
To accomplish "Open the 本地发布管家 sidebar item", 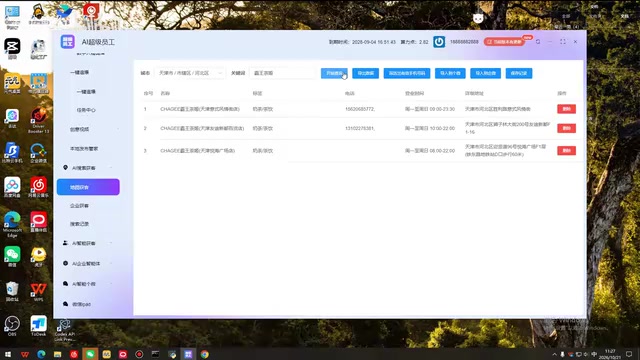I will tap(84, 149).
